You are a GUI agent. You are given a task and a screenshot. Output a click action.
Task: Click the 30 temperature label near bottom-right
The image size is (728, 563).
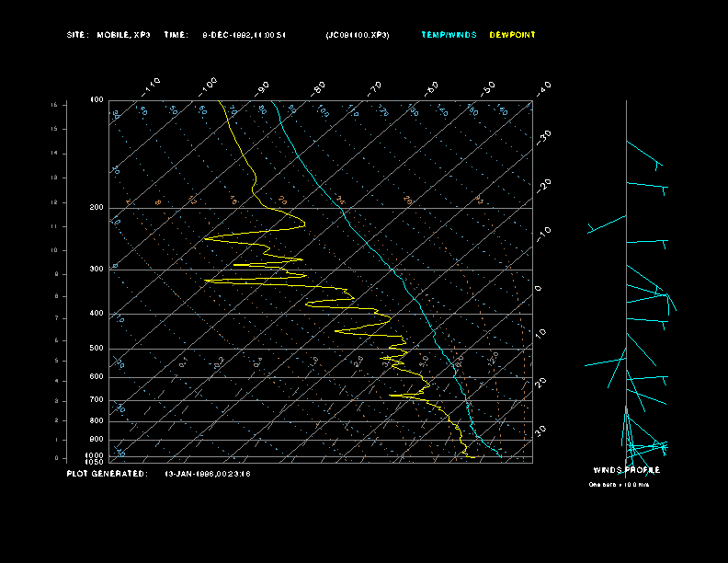[x=541, y=431]
